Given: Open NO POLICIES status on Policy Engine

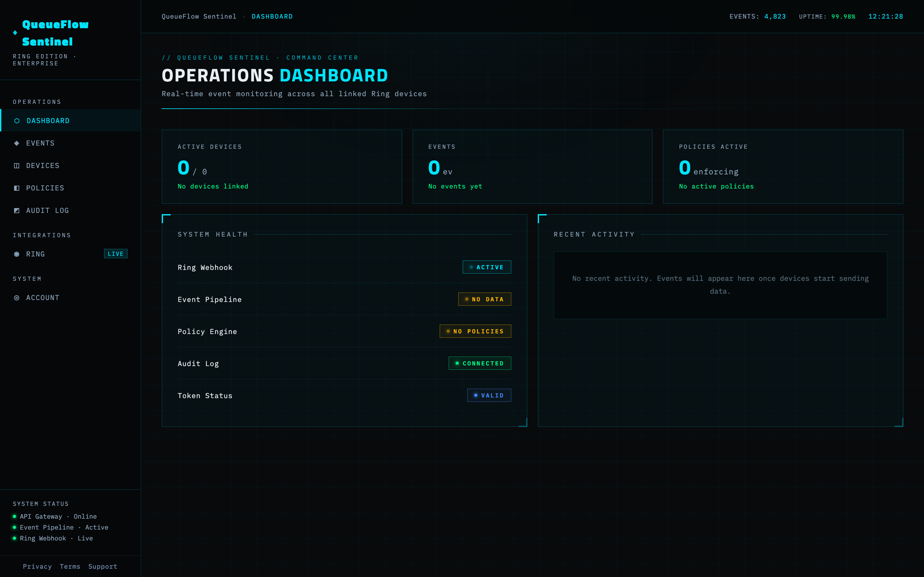Looking at the screenshot, I should pos(475,331).
